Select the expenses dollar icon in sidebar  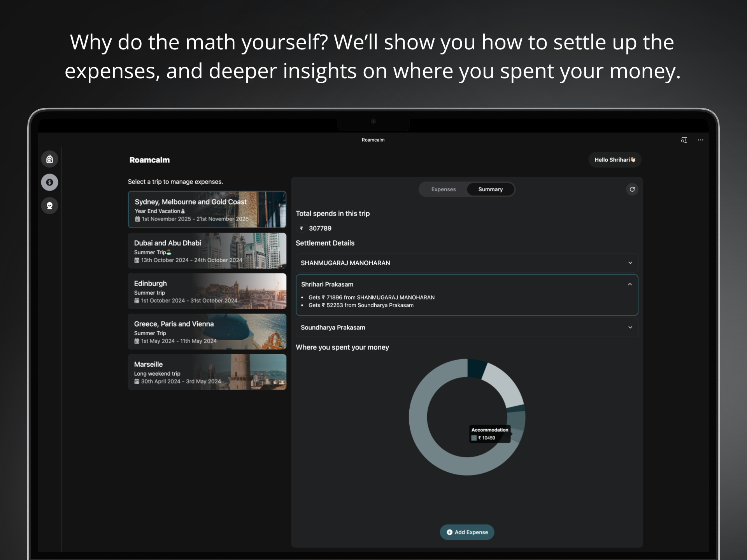click(49, 182)
